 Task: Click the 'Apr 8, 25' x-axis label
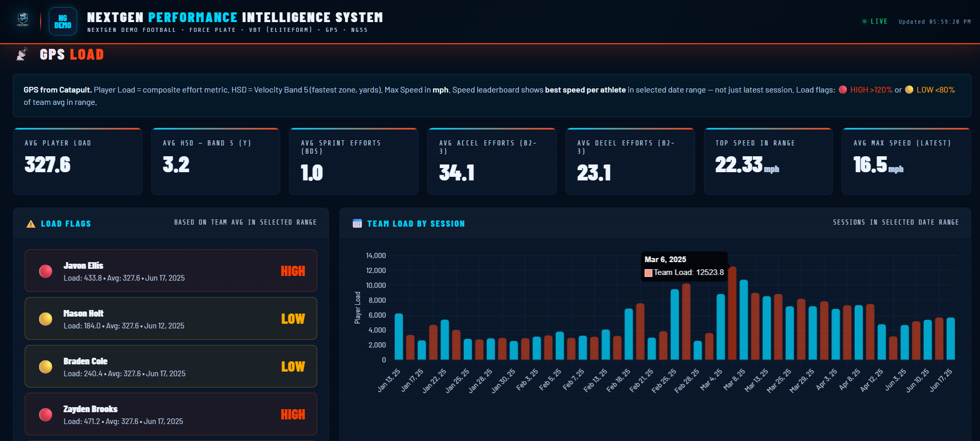(849, 379)
